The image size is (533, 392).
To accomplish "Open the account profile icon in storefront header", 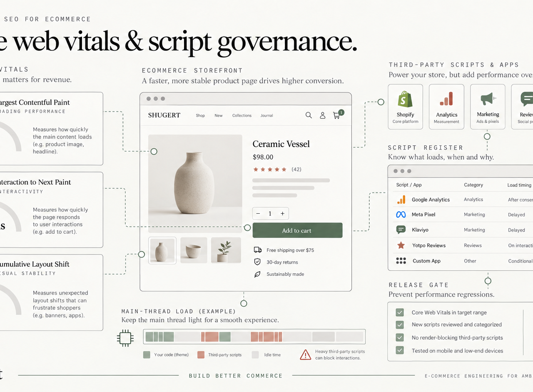I will (322, 115).
